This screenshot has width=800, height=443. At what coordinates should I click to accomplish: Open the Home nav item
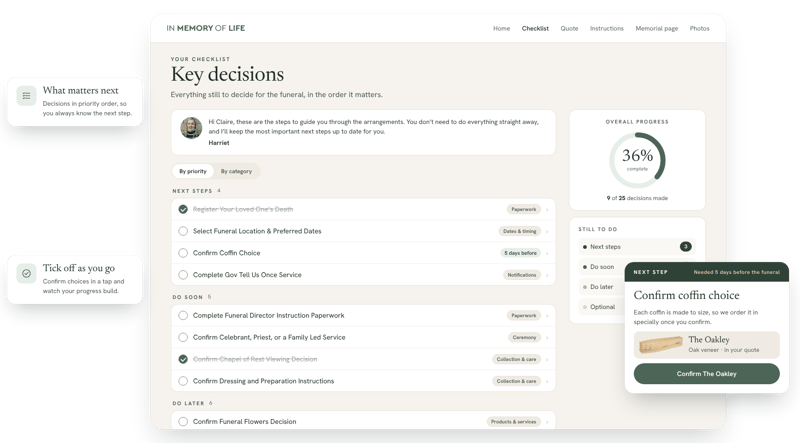[502, 29]
